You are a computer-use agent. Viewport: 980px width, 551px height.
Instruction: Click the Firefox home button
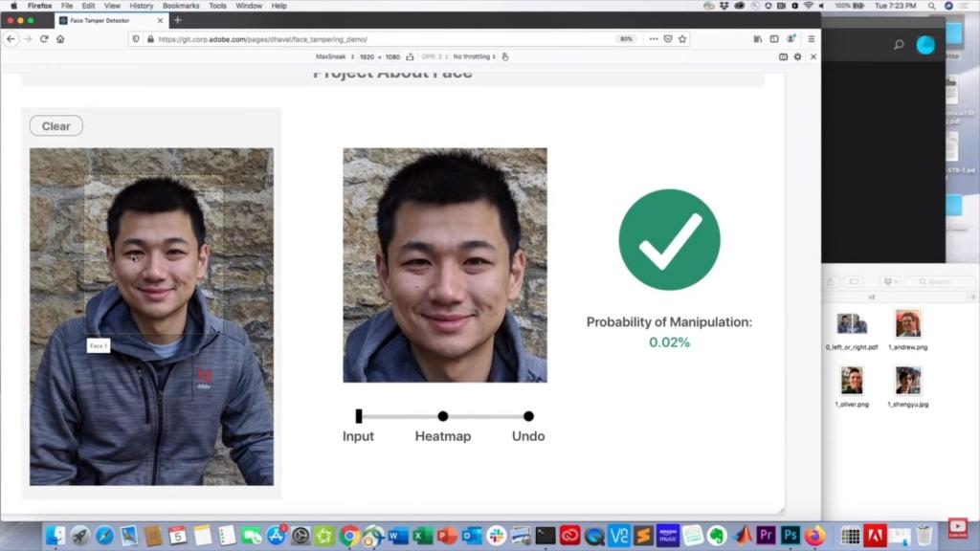[60, 39]
